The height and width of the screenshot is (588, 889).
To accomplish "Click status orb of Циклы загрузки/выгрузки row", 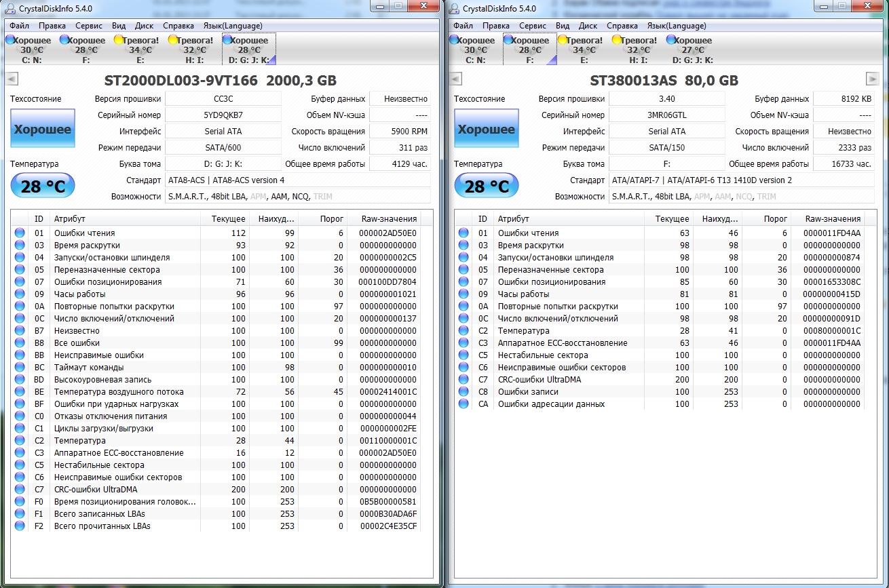I will (x=20, y=429).
